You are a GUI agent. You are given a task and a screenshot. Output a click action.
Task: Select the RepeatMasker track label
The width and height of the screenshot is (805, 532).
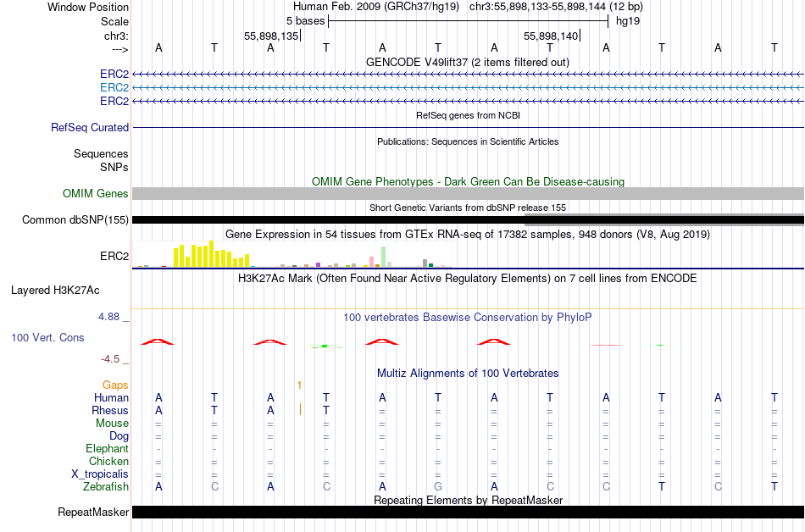click(x=93, y=512)
